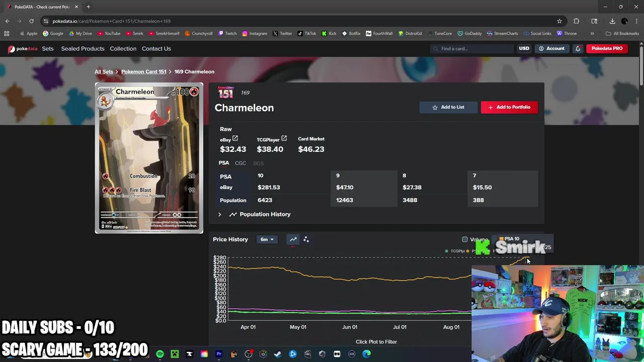Viewport: 644px width, 362px height.
Task: Select the PSA grading tab
Action: coord(224,163)
